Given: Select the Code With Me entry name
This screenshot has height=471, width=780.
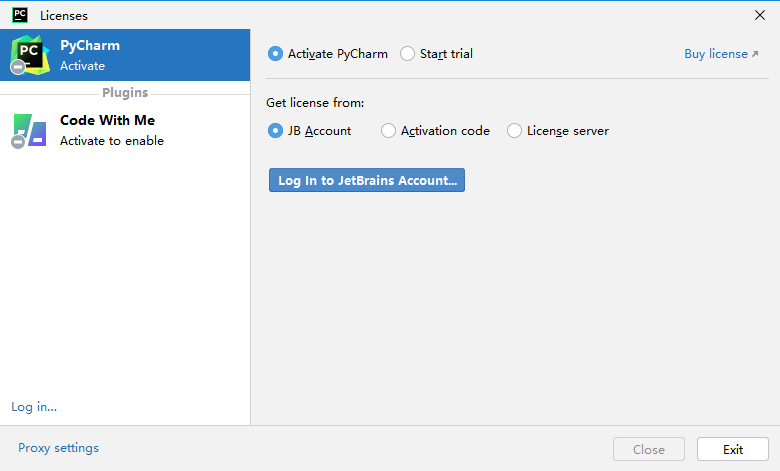Looking at the screenshot, I should click(107, 120).
